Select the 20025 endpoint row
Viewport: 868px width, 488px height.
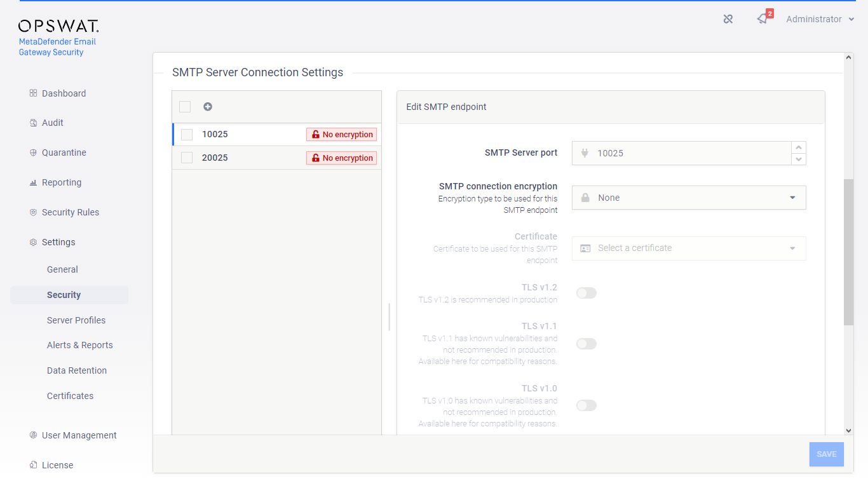pyautogui.click(x=277, y=158)
